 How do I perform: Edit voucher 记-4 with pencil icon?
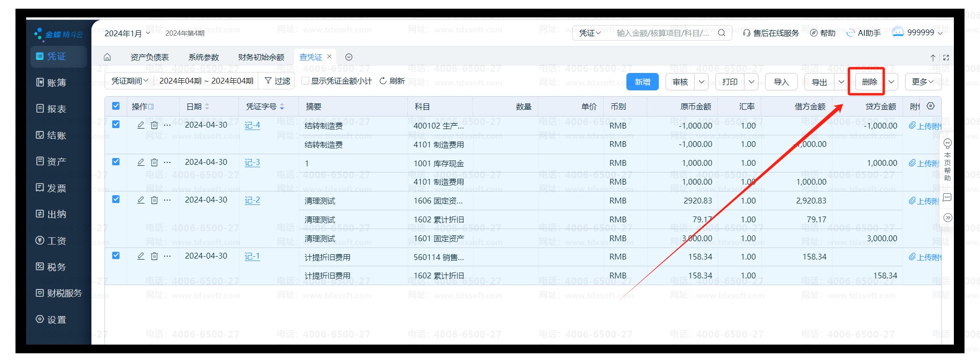[141, 125]
